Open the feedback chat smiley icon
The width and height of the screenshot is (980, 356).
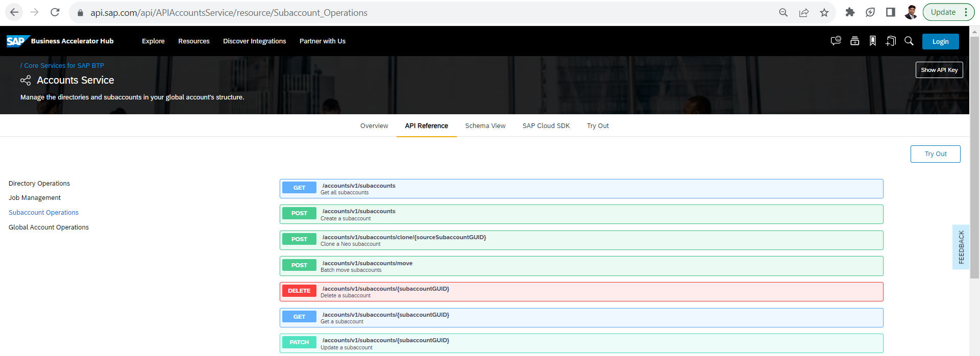[836, 41]
